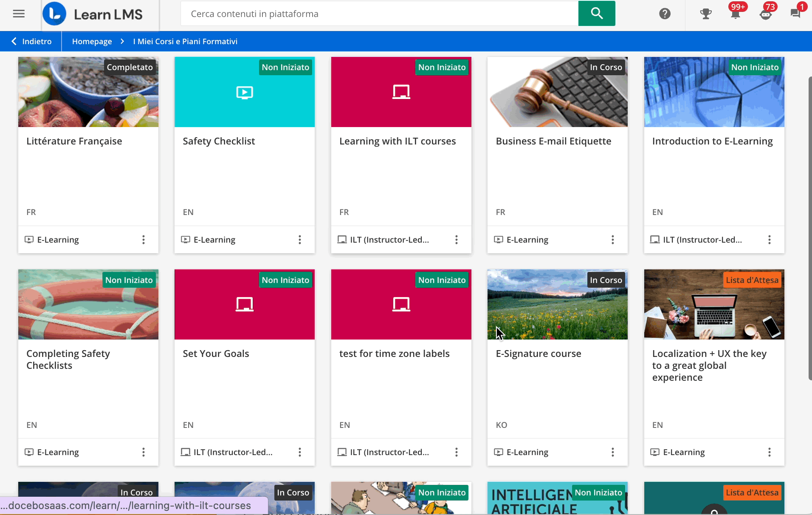This screenshot has width=812, height=515.
Task: Expand options for Business E-mail Etiquette card
Action: click(x=612, y=240)
